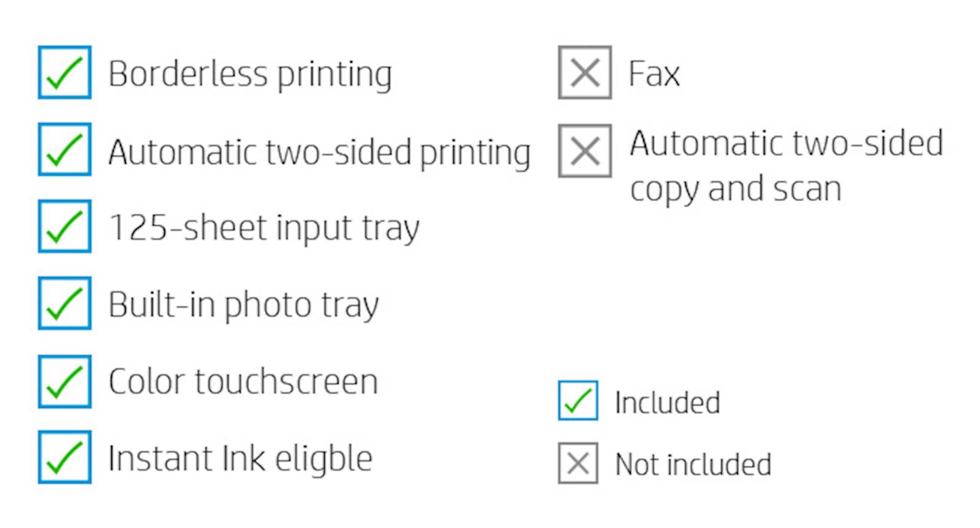Toggle the Automatic two-sided printing checkbox
Viewport: 980px width, 528px height.
point(64,149)
